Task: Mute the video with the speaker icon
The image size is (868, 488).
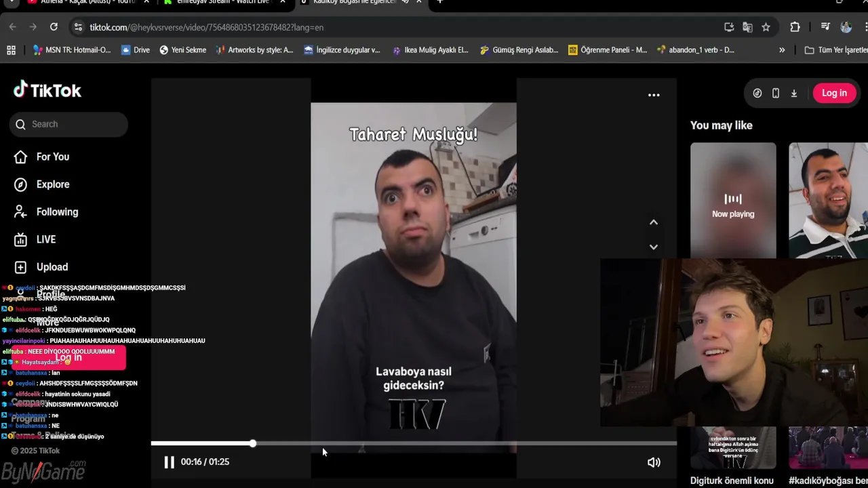Action: point(654,462)
